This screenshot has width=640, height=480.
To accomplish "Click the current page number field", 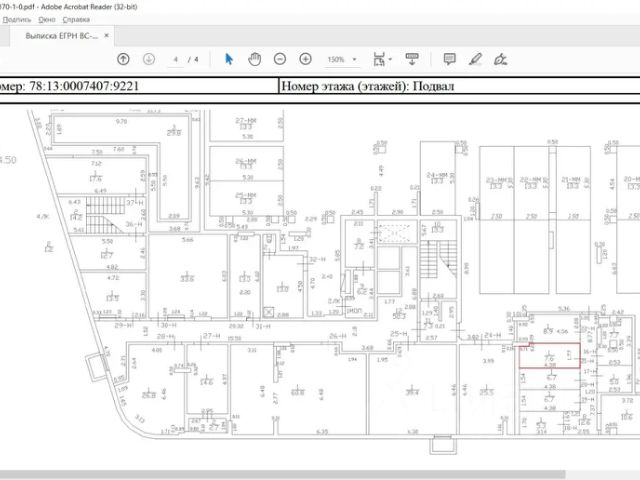I will (176, 60).
